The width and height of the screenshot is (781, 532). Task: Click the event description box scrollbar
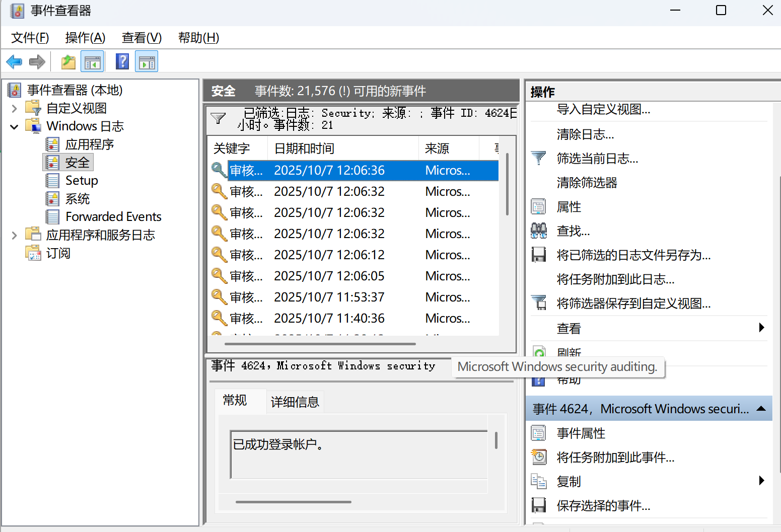496,440
